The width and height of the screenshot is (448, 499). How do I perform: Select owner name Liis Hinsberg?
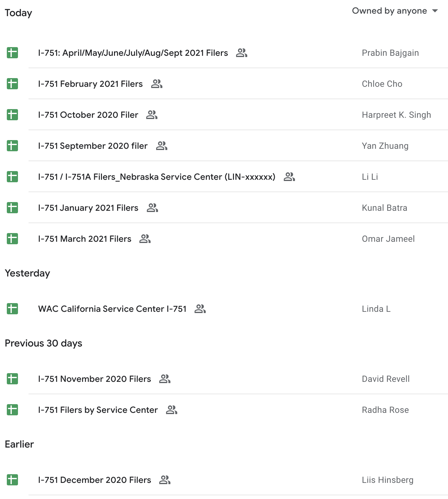(388, 480)
